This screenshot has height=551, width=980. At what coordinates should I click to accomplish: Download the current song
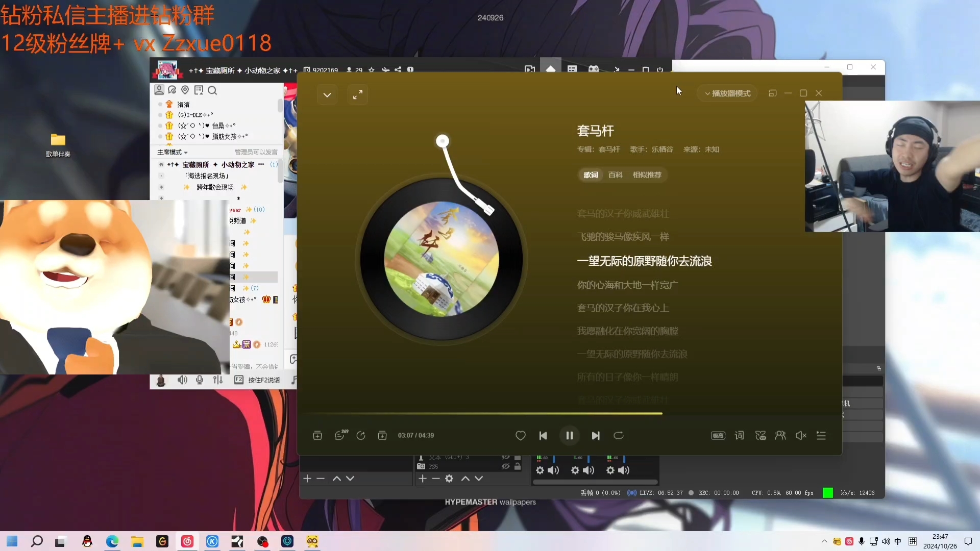coord(382,435)
